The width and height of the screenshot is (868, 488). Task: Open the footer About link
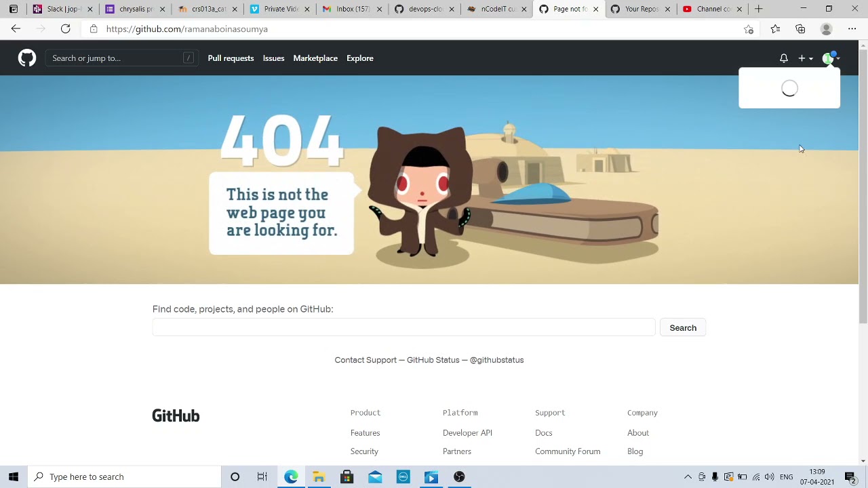(x=638, y=433)
